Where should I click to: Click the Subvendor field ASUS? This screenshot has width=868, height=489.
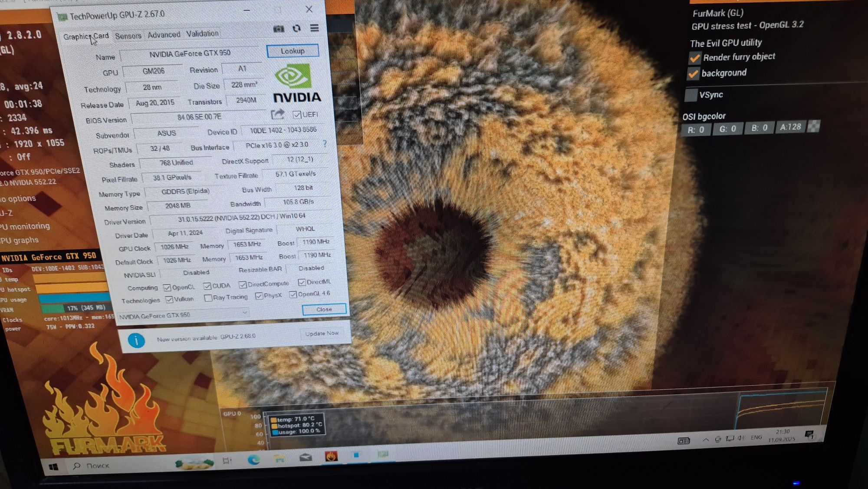pyautogui.click(x=166, y=133)
